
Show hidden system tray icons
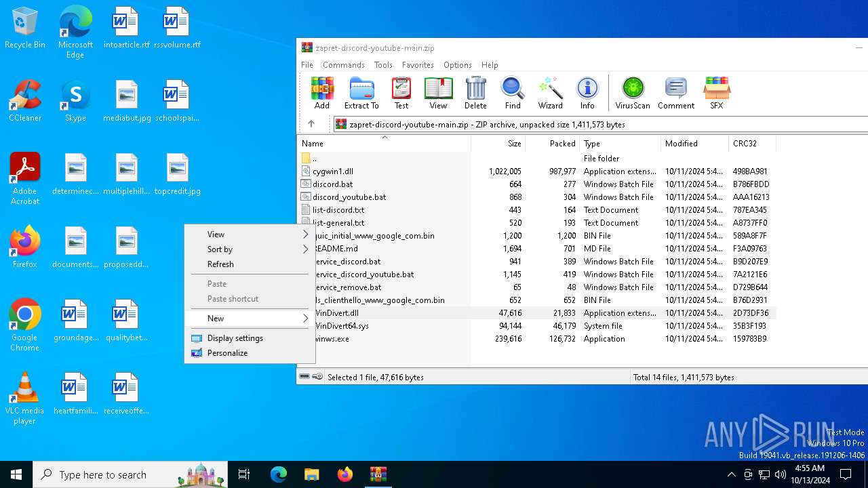click(731, 474)
